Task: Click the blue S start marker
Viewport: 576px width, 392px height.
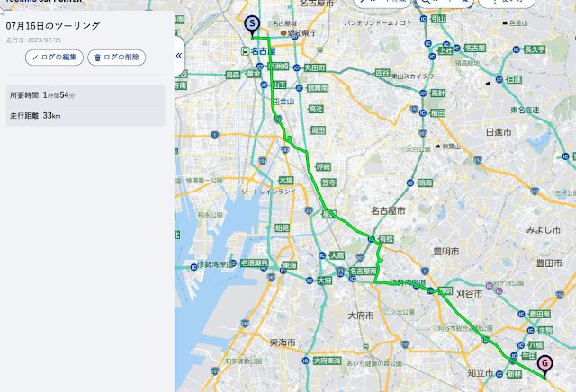Action: (x=252, y=26)
